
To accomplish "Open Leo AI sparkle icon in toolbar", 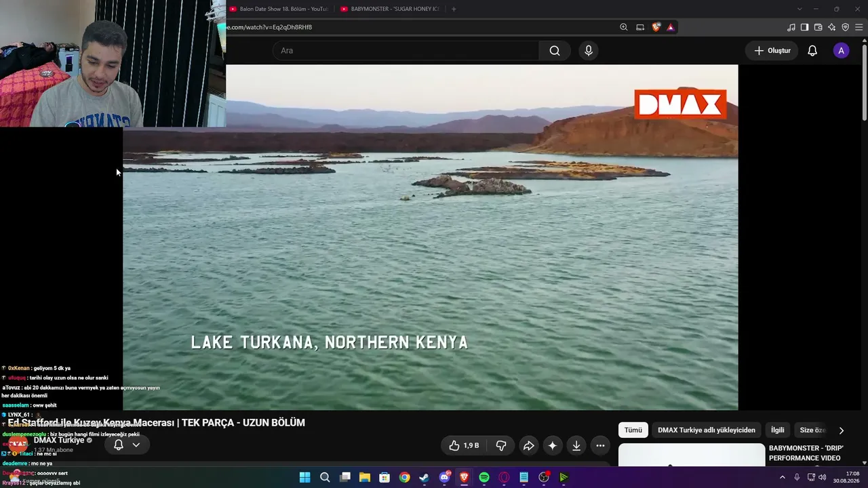I will pos(832,27).
